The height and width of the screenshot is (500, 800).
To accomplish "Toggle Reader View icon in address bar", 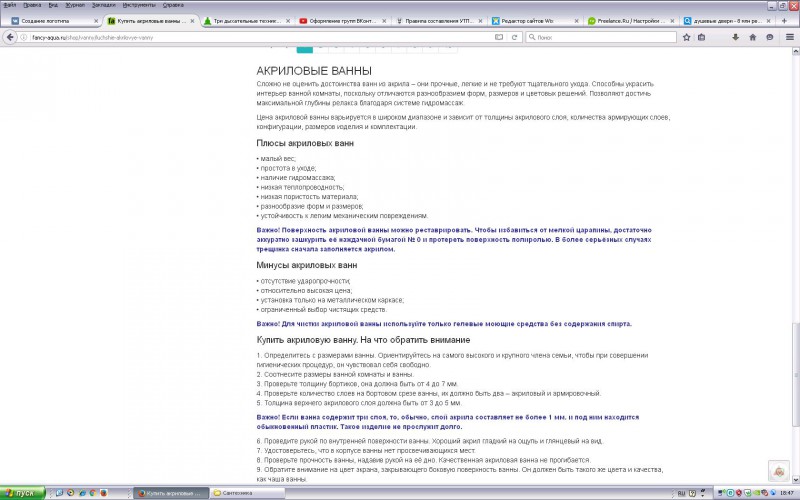I will click(x=499, y=37).
